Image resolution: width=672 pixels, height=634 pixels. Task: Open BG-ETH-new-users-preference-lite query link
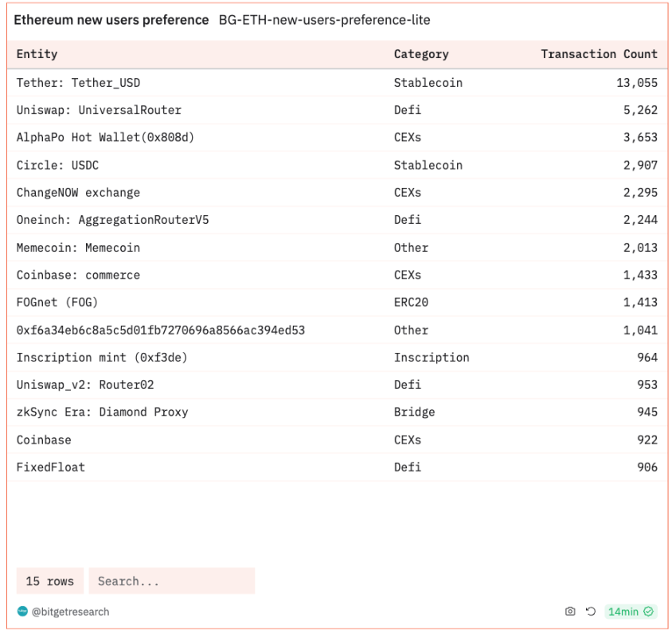coord(324,20)
